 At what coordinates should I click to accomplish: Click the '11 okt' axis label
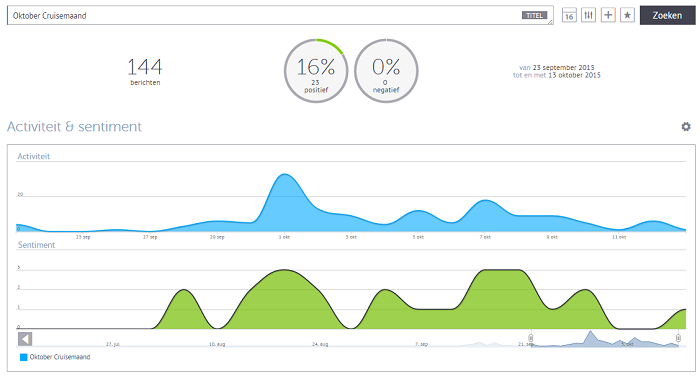(x=619, y=237)
